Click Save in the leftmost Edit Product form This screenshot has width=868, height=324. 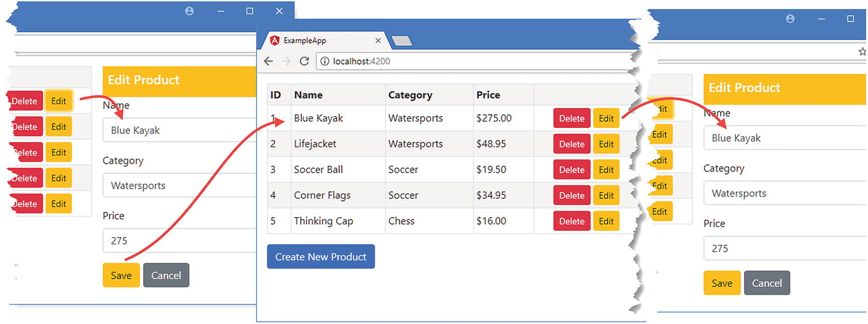[121, 276]
